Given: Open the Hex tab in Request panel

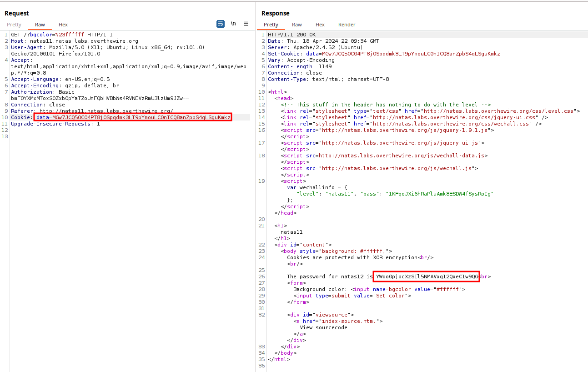Looking at the screenshot, I should (63, 25).
